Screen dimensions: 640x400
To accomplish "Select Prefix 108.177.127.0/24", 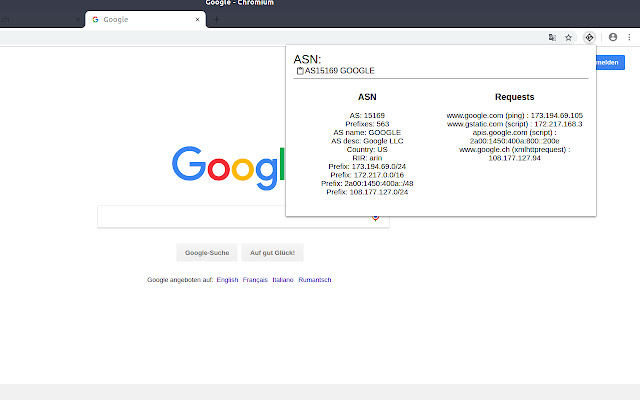I will (367, 192).
